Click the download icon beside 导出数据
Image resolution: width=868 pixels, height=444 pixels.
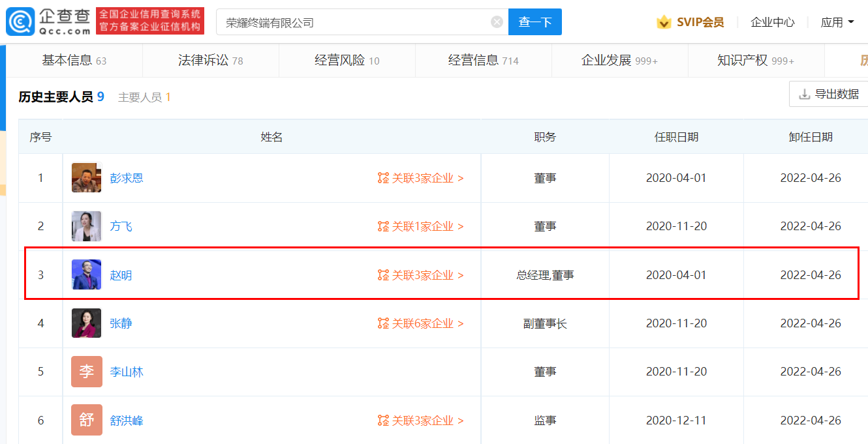click(x=804, y=95)
